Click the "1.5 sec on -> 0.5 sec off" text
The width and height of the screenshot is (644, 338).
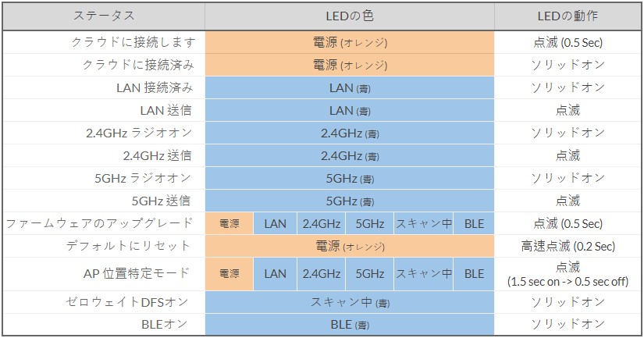568,281
